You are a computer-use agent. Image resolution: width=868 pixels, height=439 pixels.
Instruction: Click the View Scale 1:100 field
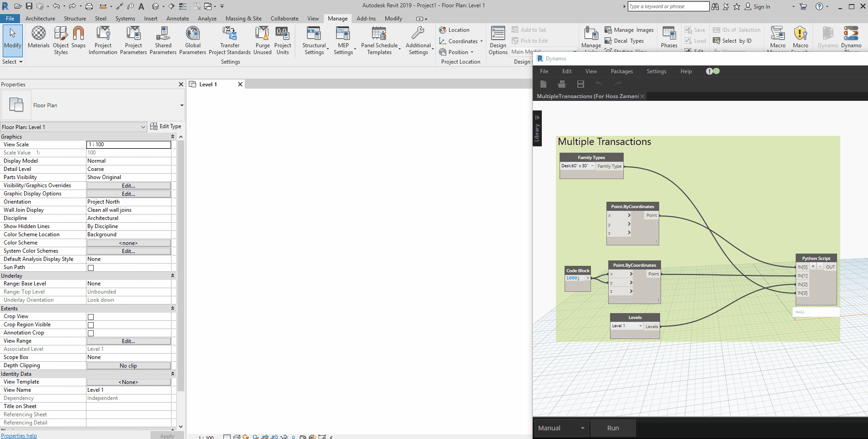(x=129, y=145)
